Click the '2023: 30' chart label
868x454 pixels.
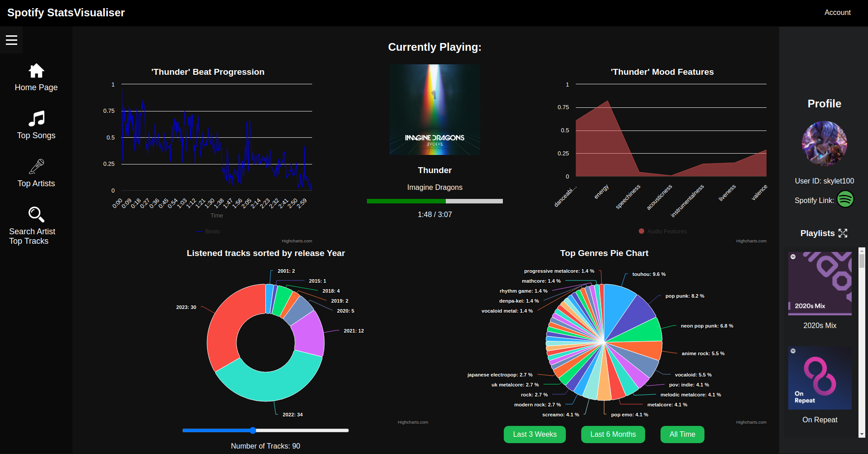click(x=186, y=307)
